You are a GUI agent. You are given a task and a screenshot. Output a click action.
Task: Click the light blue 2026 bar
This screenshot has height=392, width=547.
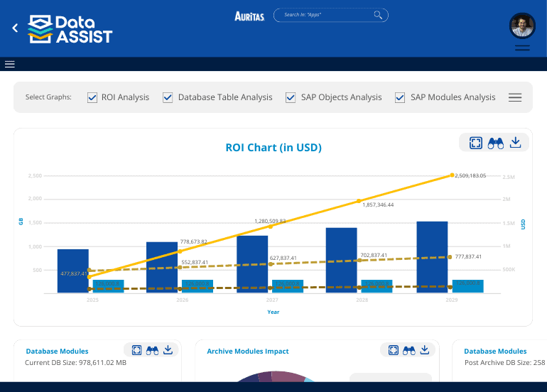tap(197, 286)
